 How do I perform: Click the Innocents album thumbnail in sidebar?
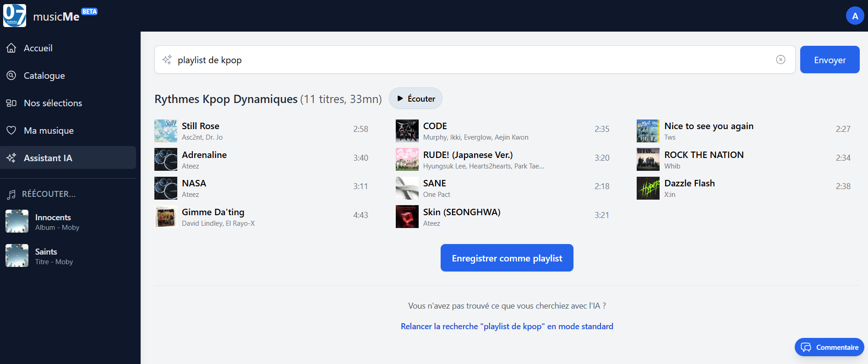point(17,221)
